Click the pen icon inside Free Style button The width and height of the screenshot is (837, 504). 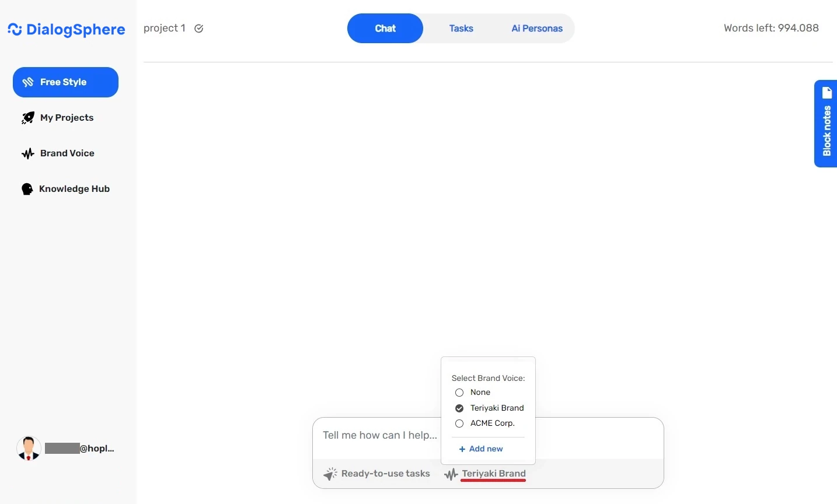(28, 82)
